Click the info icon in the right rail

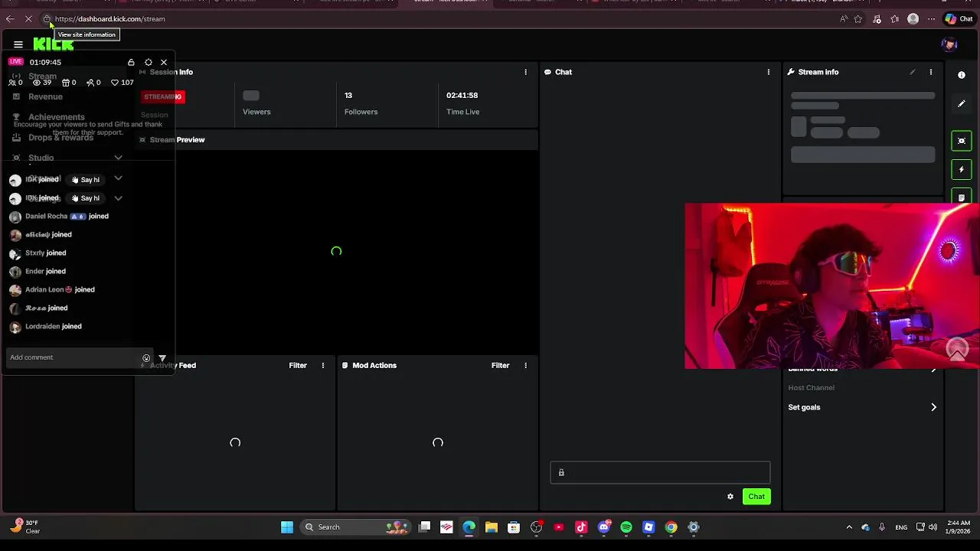(962, 75)
